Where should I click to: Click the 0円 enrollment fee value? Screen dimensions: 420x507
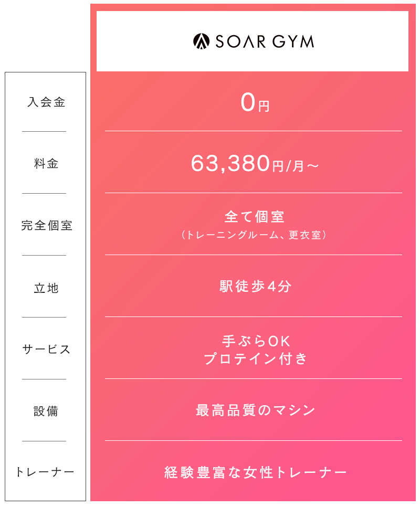(x=255, y=102)
